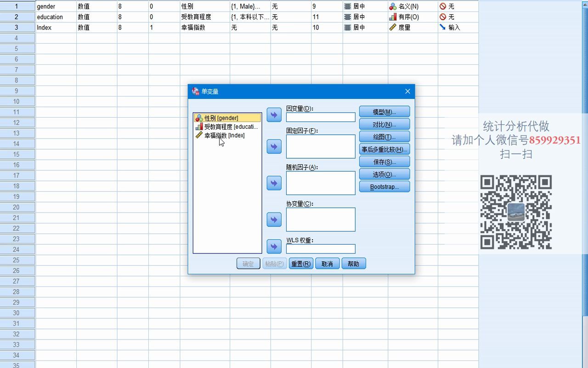588x368 pixels.
Task: Open the 保存(S)... options
Action: click(384, 162)
